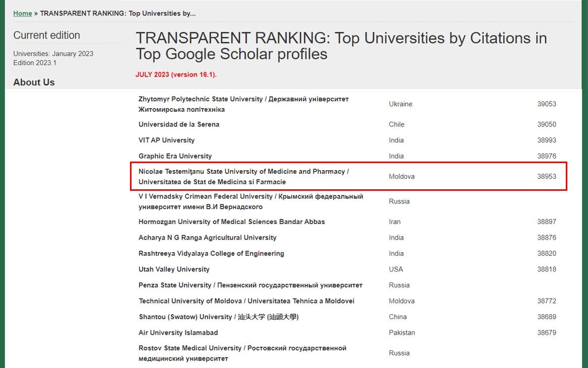The width and height of the screenshot is (588, 368).
Task: Click Utah Valley University entry
Action: click(174, 269)
